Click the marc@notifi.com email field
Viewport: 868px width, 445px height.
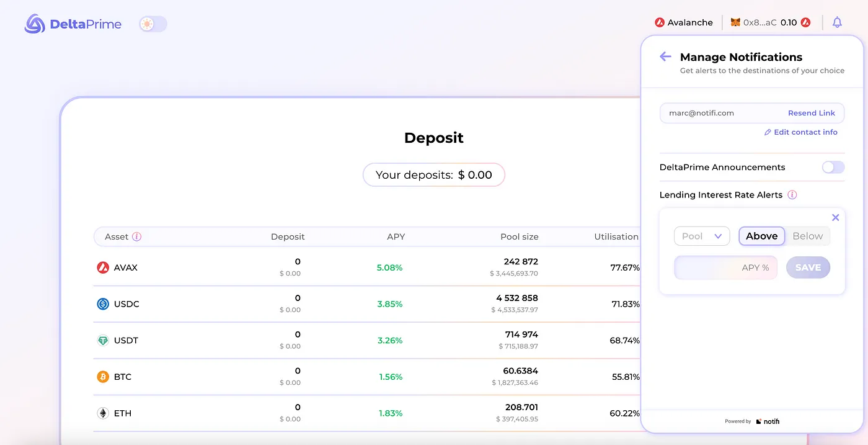pyautogui.click(x=752, y=113)
